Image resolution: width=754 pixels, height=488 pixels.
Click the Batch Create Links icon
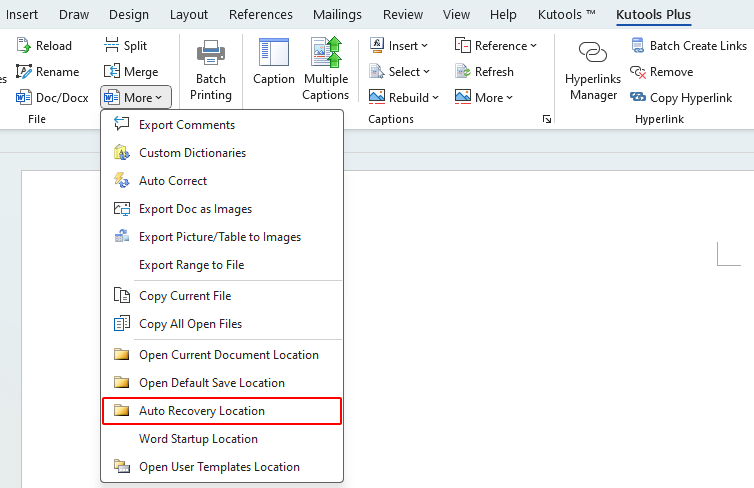pyautogui.click(x=638, y=46)
